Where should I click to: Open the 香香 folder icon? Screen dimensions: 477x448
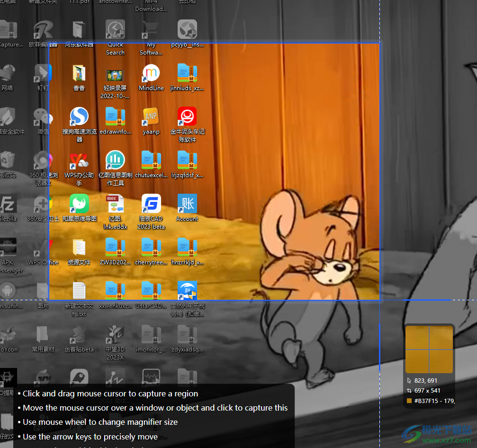79,73
